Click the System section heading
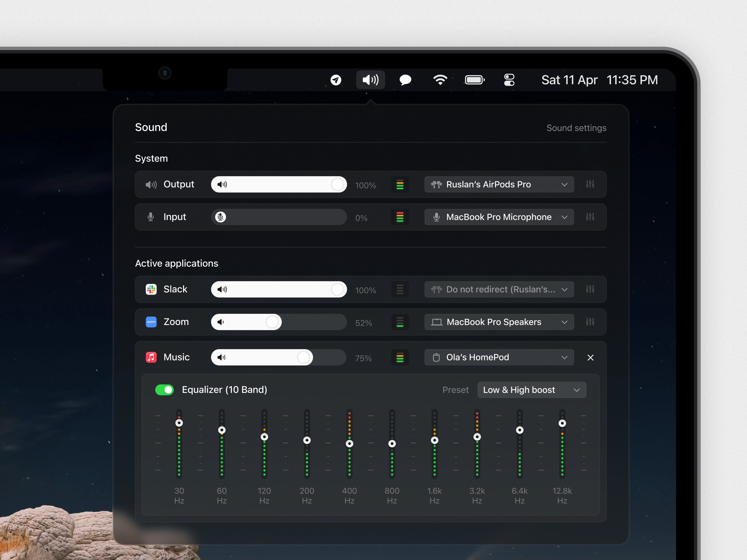Viewport: 747px width, 560px height. 151,158
